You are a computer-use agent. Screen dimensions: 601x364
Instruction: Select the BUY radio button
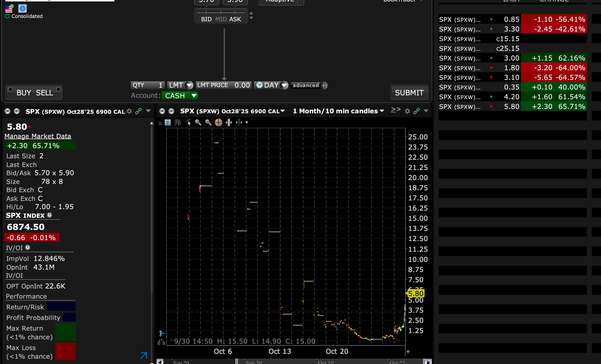pos(10,89)
